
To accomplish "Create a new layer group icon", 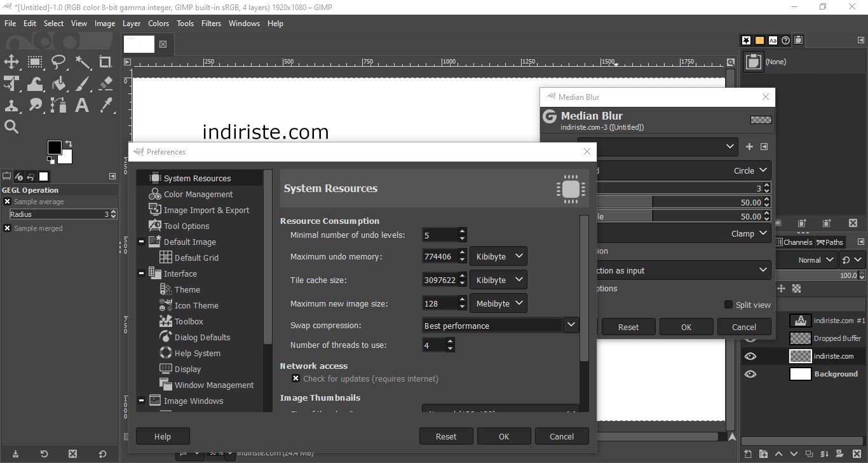I will tap(763, 454).
